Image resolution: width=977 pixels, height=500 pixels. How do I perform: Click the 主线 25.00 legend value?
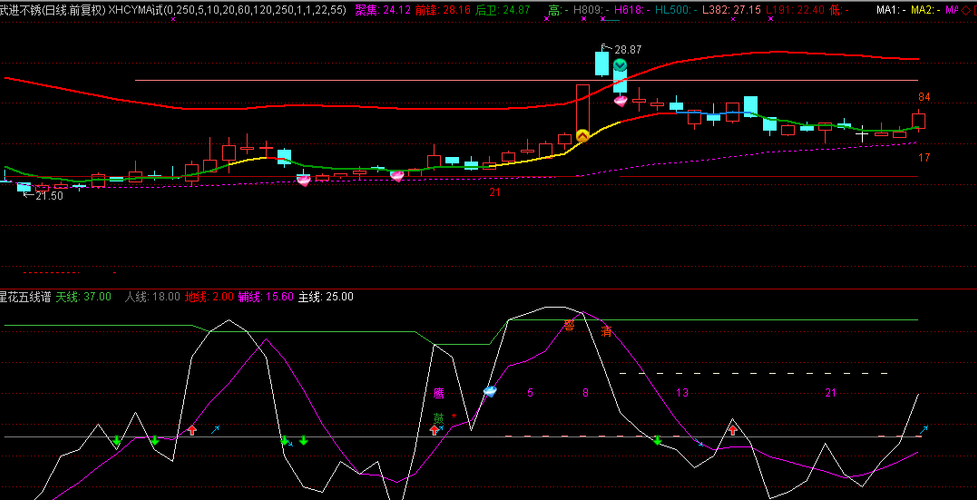pyautogui.click(x=326, y=296)
